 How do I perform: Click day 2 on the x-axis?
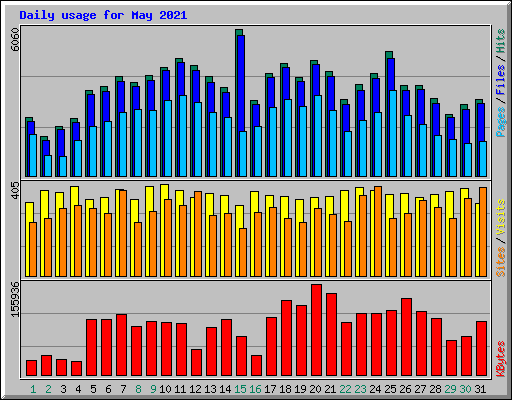48,389
